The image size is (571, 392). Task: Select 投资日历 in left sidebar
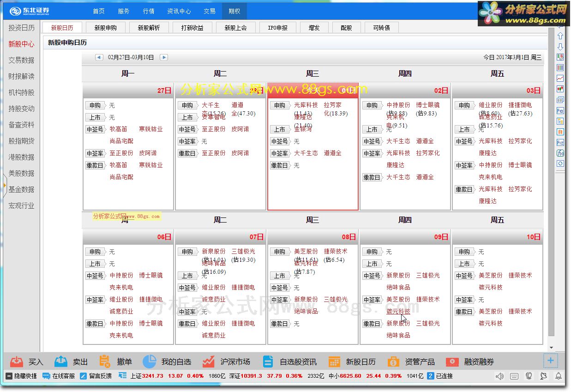(21, 28)
